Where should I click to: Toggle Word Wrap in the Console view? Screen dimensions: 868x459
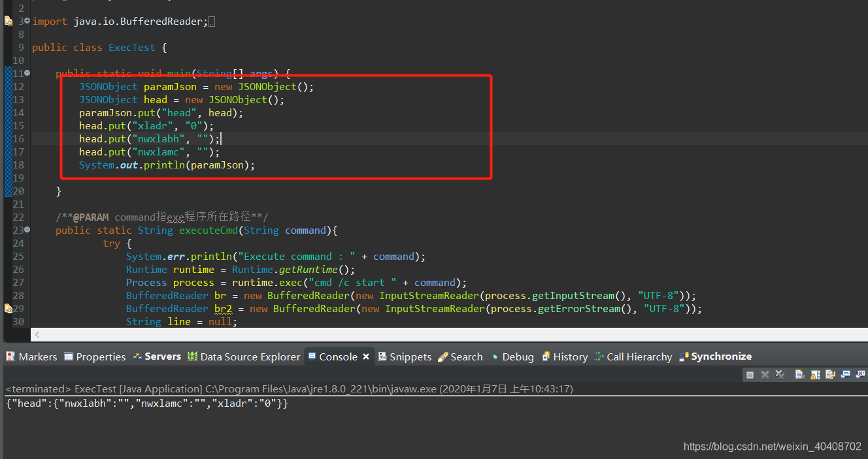tap(830, 373)
